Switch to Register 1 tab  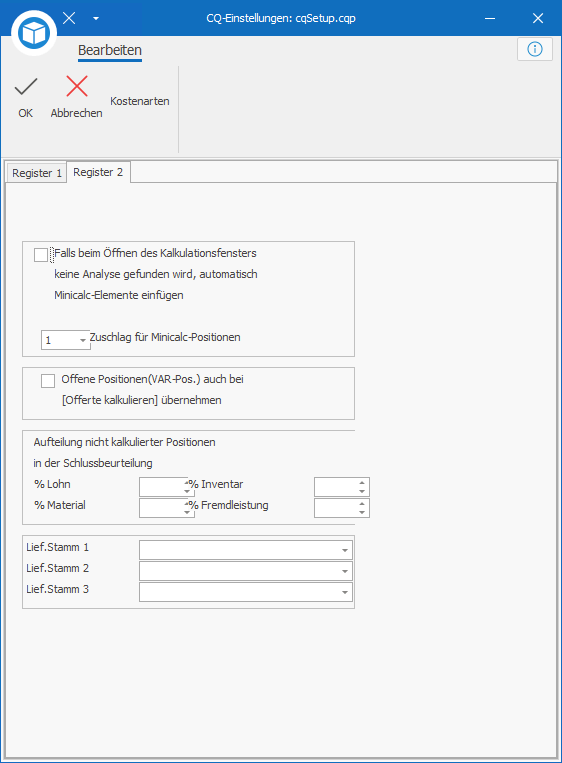point(36,173)
